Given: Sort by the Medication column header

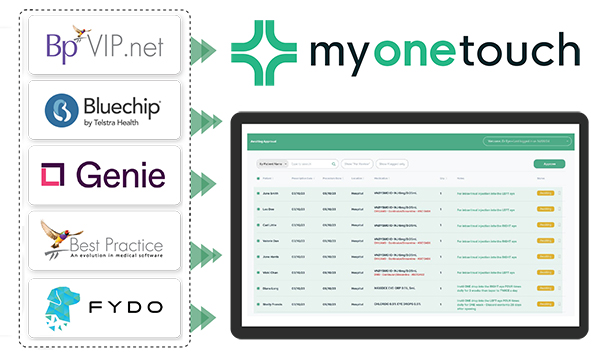Looking at the screenshot, I should (382, 178).
